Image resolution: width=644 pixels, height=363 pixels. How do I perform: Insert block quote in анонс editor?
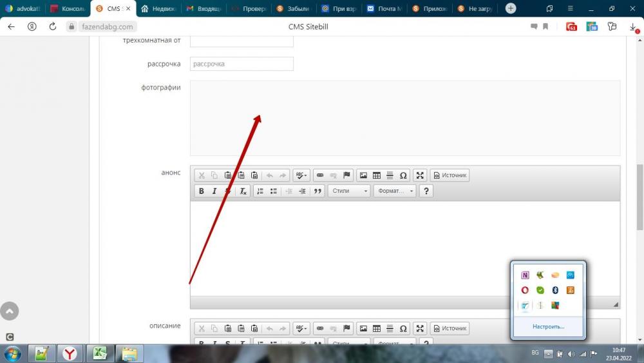(317, 191)
